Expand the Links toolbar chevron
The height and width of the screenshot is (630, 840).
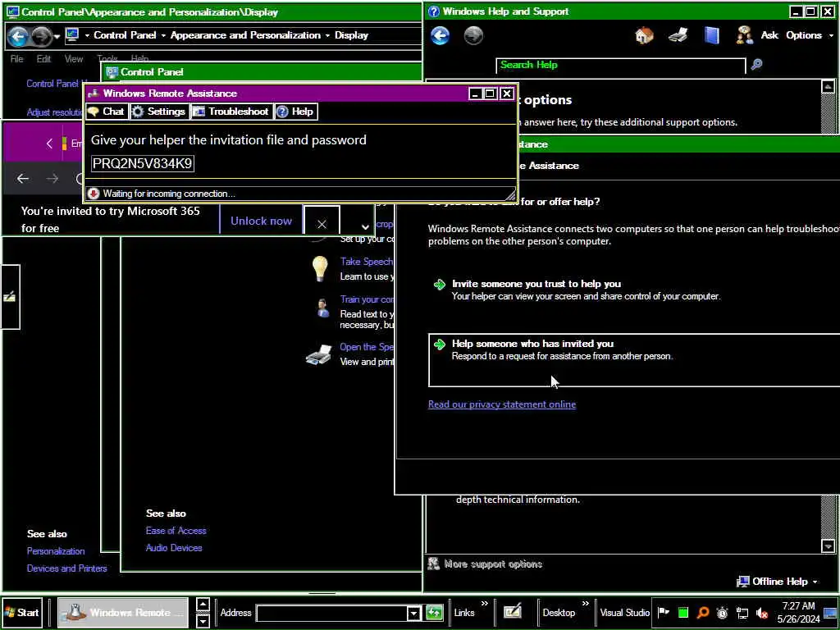pyautogui.click(x=484, y=604)
